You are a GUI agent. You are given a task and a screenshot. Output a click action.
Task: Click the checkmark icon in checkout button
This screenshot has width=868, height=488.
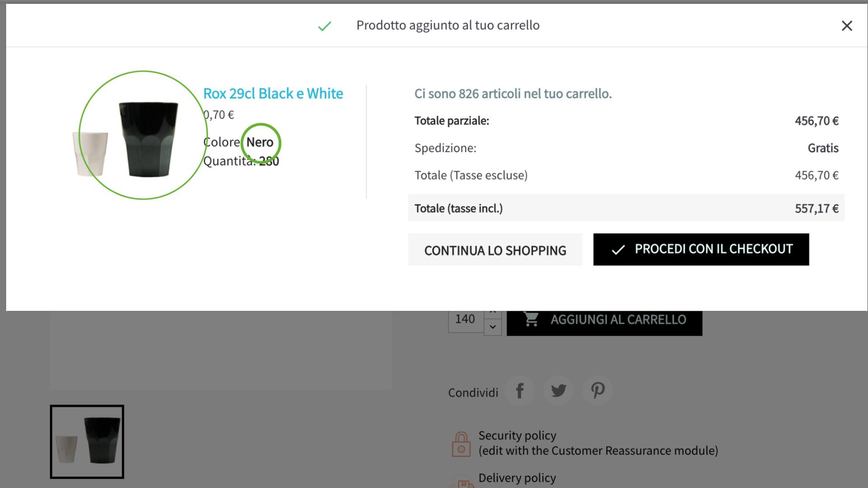[x=618, y=249]
